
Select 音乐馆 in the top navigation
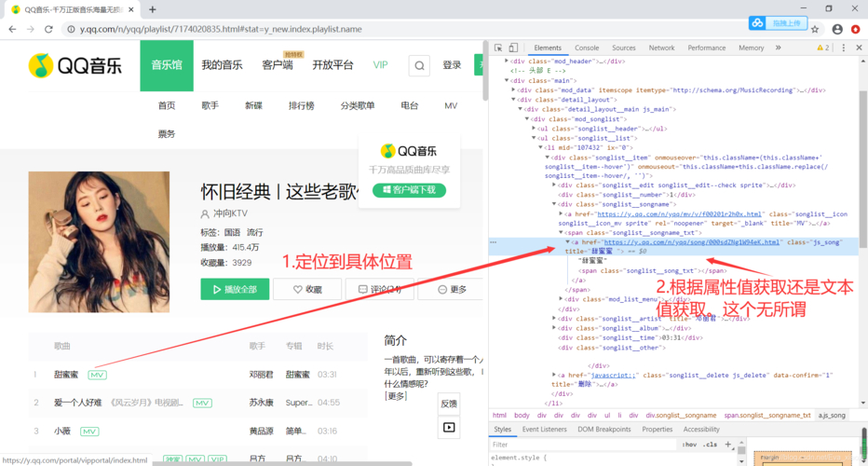(x=167, y=65)
